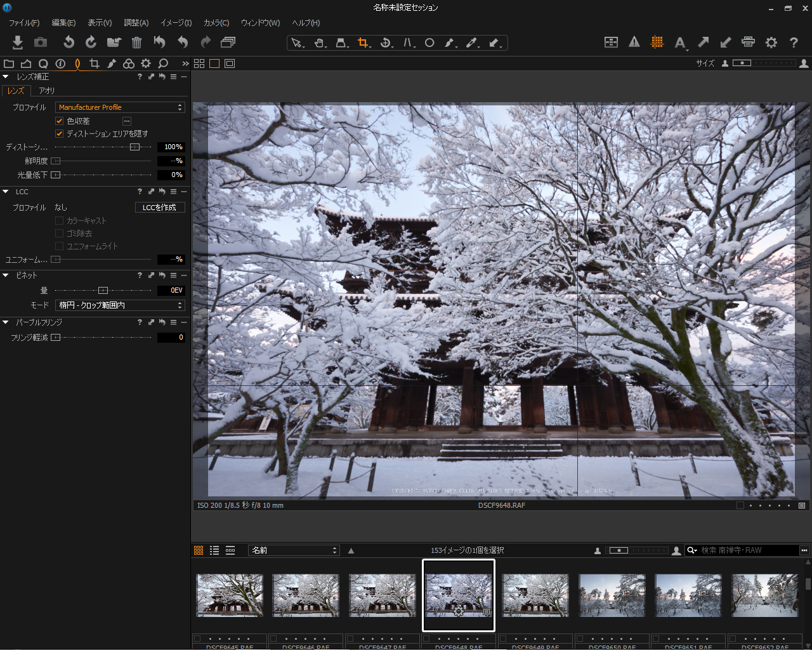
Task: Adjust ディストーション slider handle
Action: [134, 147]
